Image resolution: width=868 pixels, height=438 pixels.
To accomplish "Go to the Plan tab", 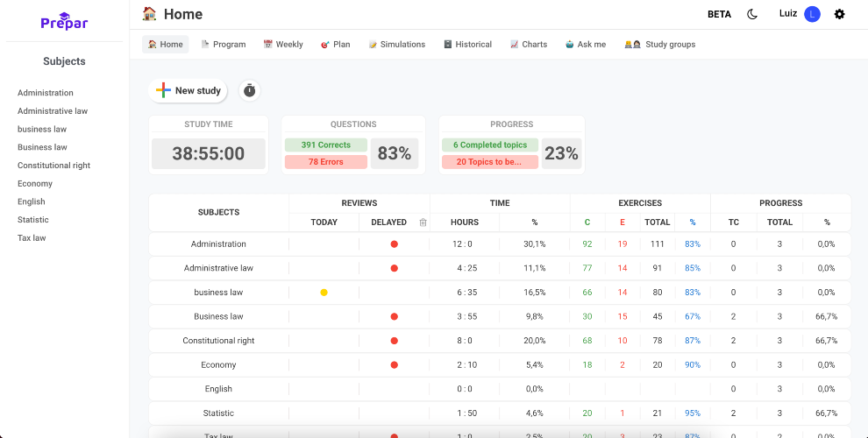I will pyautogui.click(x=336, y=45).
